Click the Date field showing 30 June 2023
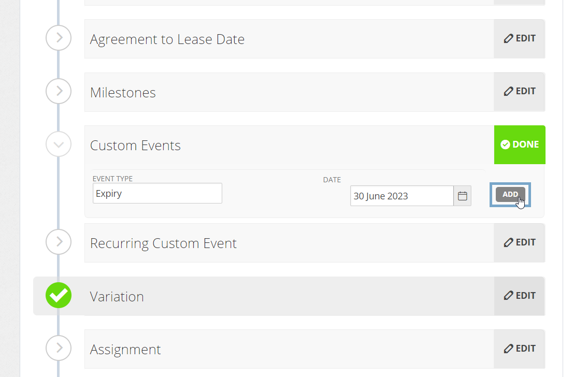Viewport: 588px width, 377px height. pyautogui.click(x=402, y=196)
